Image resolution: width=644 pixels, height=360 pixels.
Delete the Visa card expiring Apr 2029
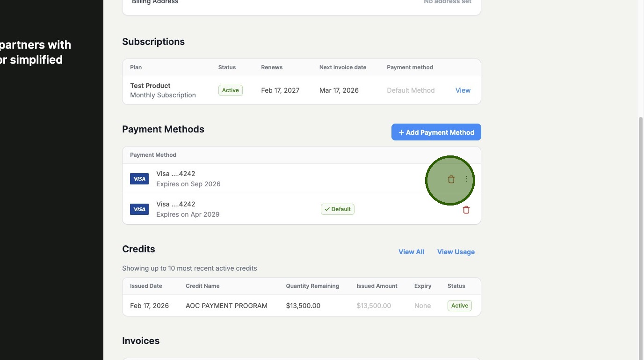click(x=466, y=210)
